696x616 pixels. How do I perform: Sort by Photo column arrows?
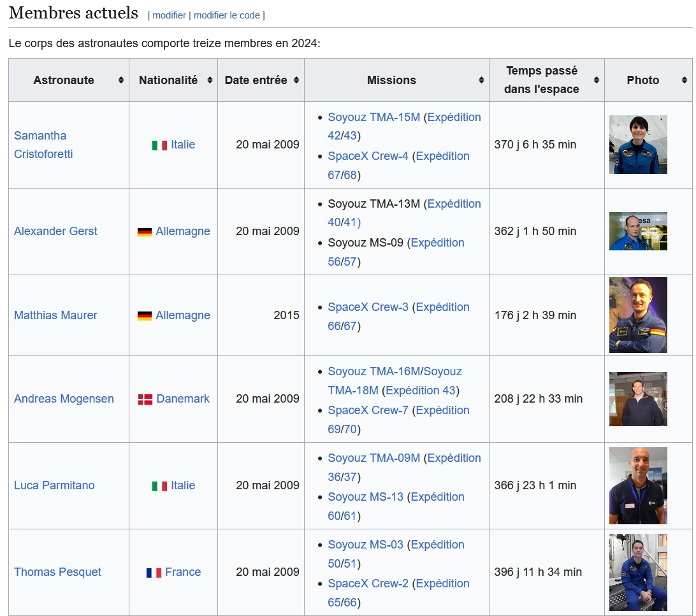[685, 80]
